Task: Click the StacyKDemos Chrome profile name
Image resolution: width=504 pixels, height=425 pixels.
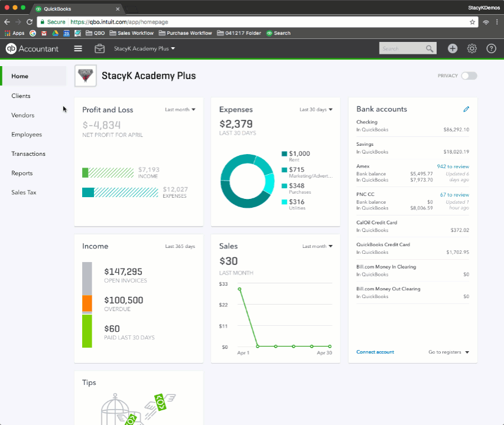Action: pyautogui.click(x=484, y=8)
